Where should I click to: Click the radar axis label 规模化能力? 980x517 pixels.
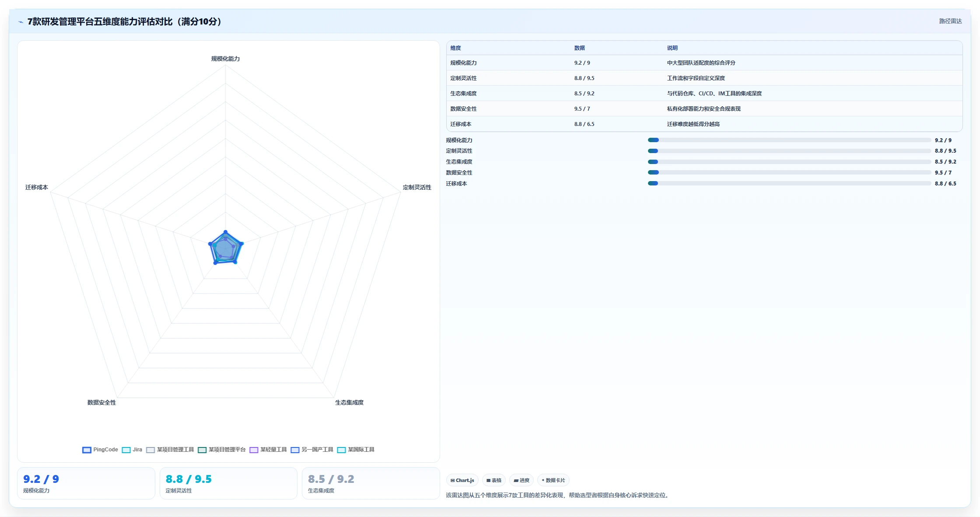[225, 59]
